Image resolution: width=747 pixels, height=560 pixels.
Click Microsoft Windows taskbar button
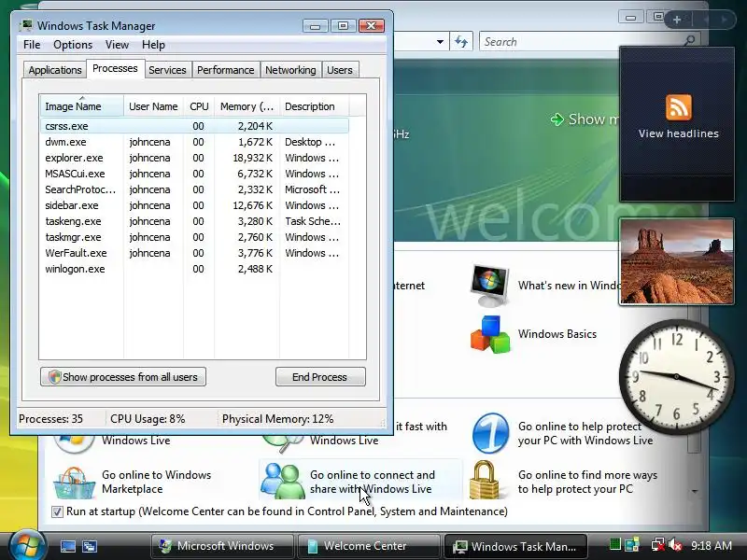pyautogui.click(x=221, y=546)
